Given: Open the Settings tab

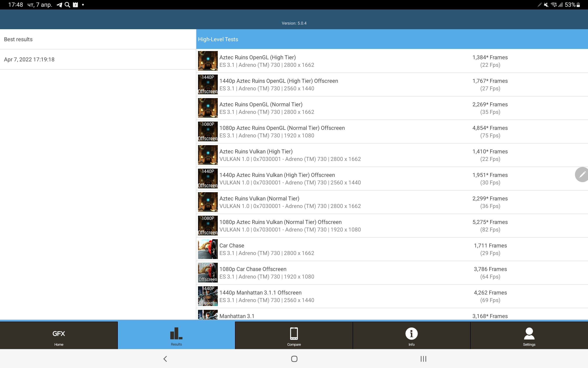Looking at the screenshot, I should [x=529, y=336].
